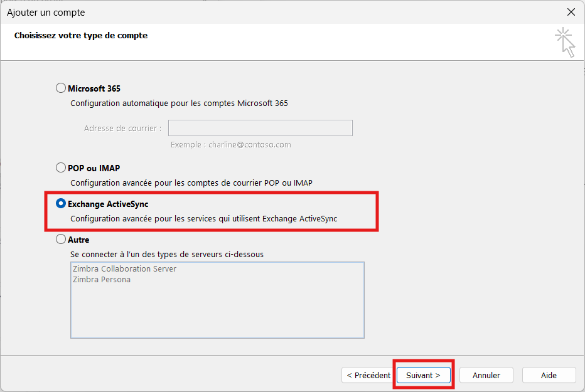The image size is (585, 392).
Task: Select Zimbra Persona in the server list
Action: pos(102,280)
